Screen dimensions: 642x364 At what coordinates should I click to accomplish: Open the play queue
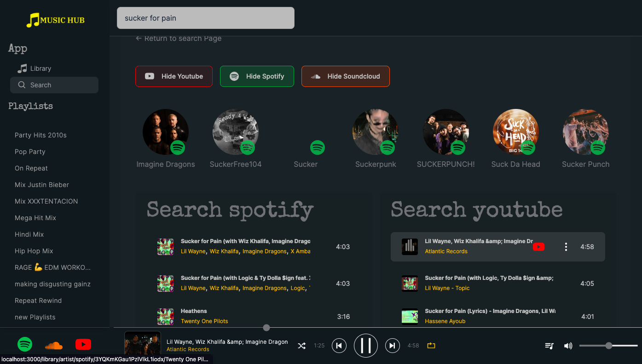pyautogui.click(x=549, y=346)
